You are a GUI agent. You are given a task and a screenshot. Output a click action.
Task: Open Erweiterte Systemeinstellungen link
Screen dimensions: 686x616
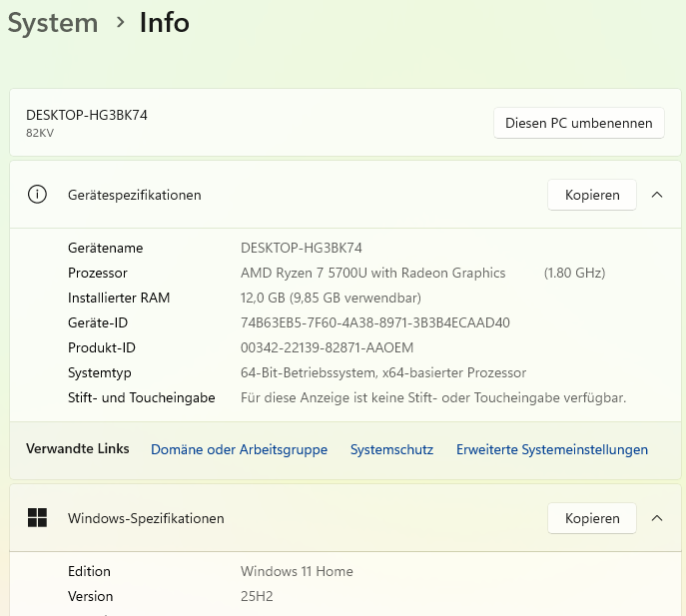click(551, 449)
